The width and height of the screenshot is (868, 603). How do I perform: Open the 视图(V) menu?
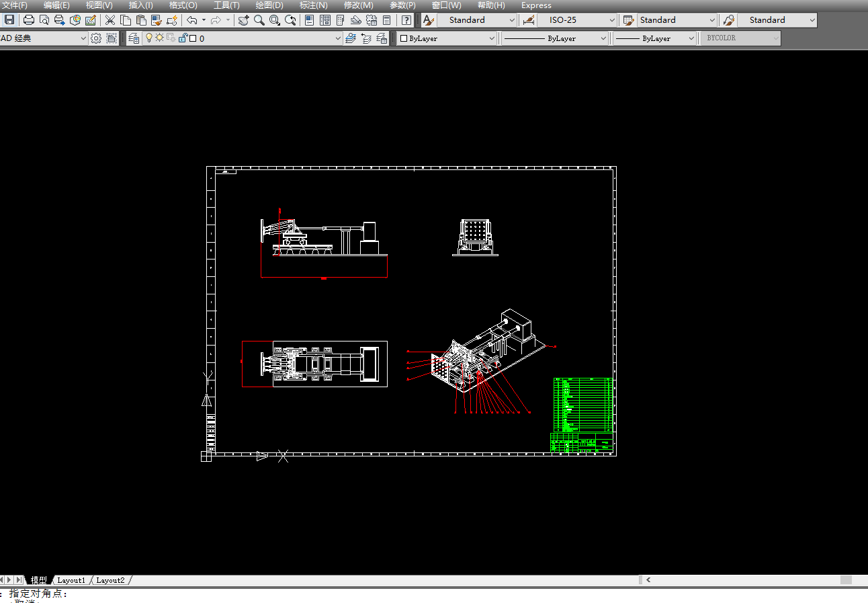click(99, 5)
